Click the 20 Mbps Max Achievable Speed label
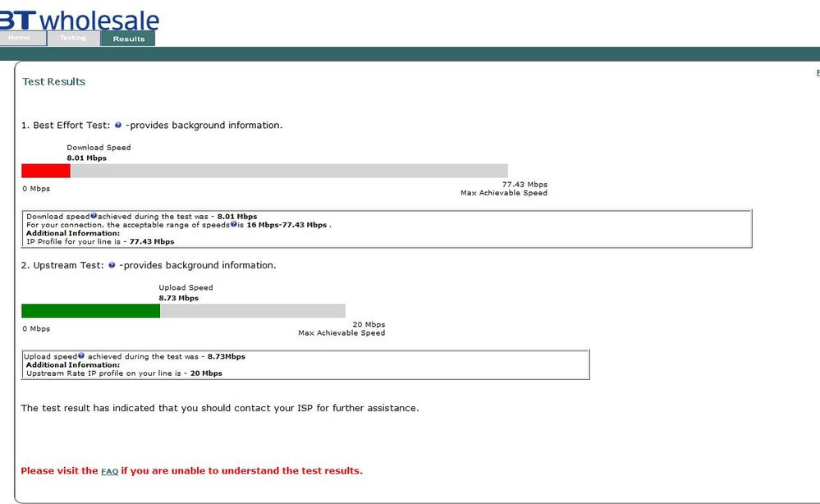This screenshot has width=820, height=504. click(341, 329)
